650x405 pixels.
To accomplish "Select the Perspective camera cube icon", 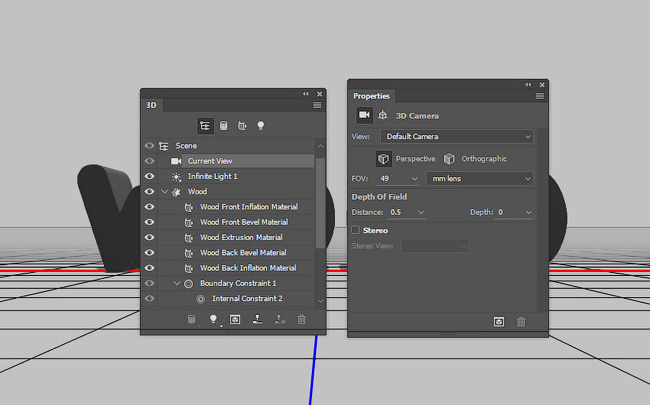I will click(x=383, y=159).
